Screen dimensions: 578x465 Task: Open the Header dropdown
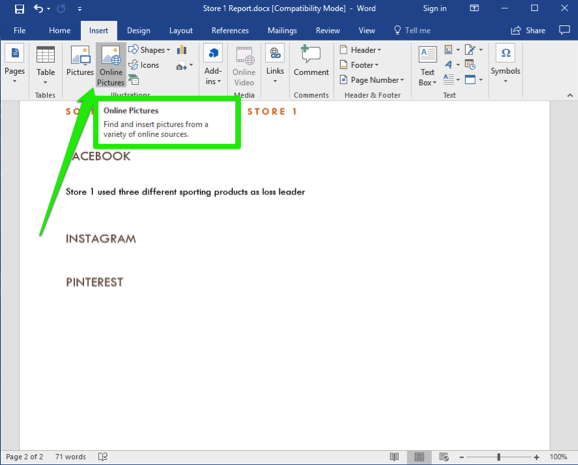tap(360, 50)
